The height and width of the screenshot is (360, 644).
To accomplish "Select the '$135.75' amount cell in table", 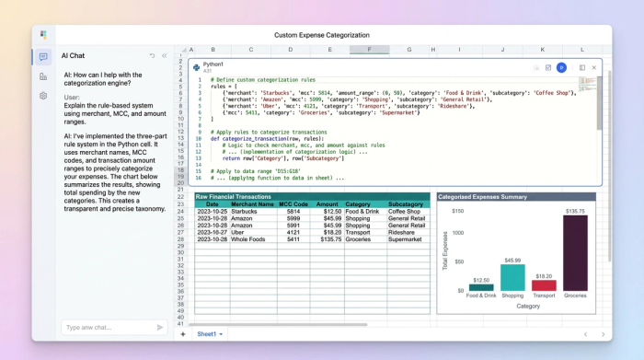I will (x=327, y=239).
